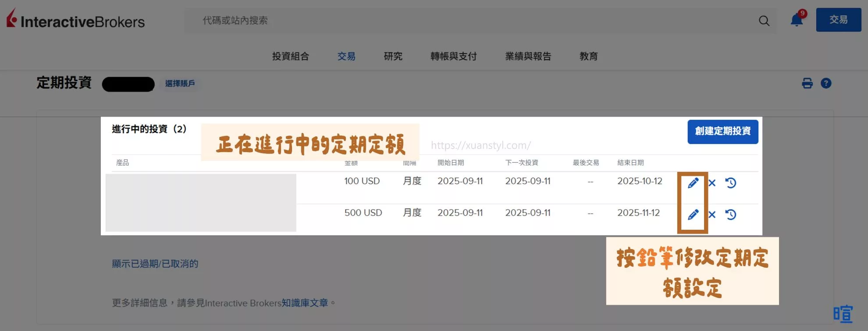Open the 研究 menu

click(393, 56)
